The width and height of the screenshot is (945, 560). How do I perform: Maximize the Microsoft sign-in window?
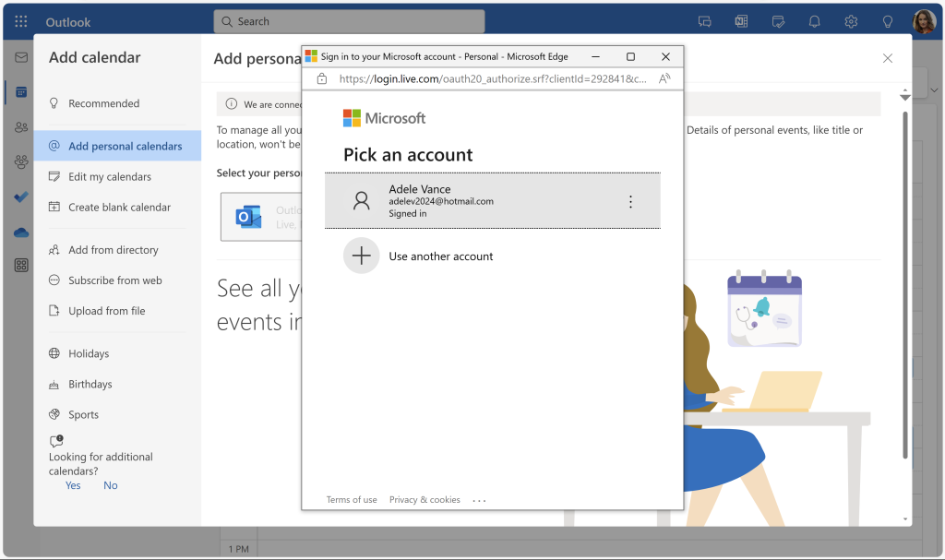630,56
